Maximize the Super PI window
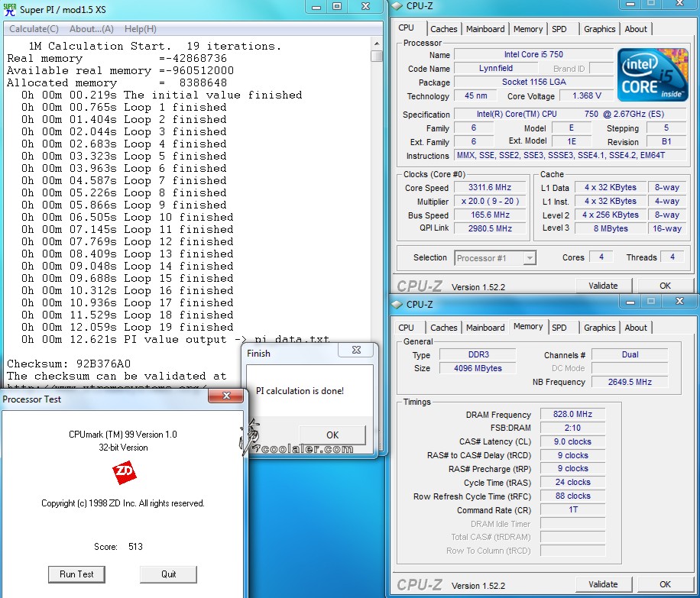The width and height of the screenshot is (700, 598). tap(337, 7)
